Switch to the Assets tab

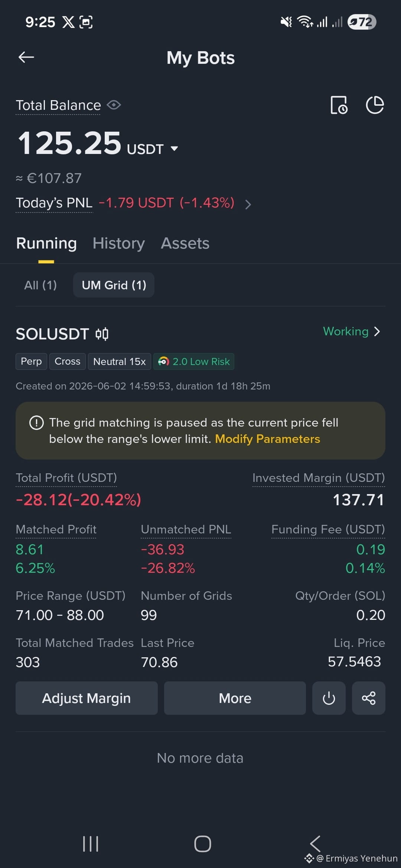[x=185, y=243]
